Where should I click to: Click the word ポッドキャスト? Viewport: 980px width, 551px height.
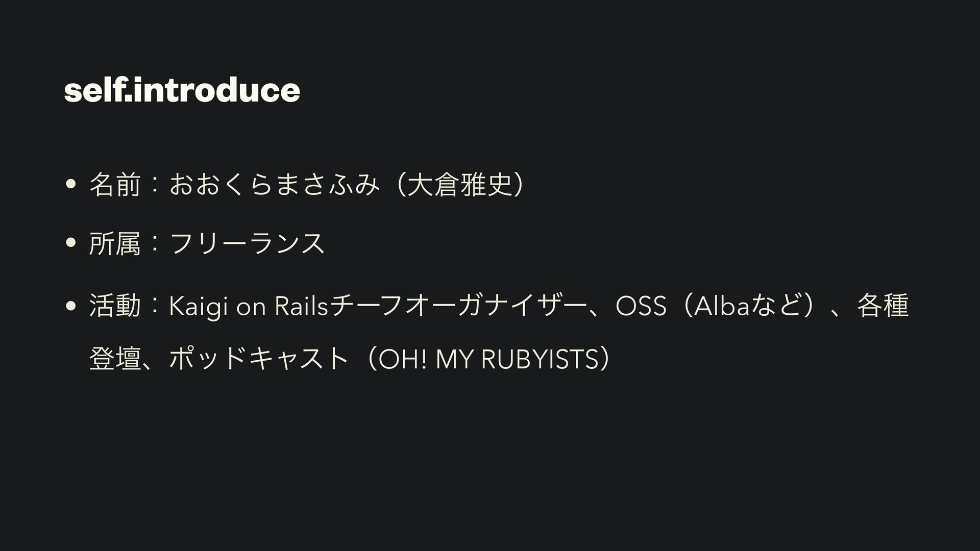259,359
